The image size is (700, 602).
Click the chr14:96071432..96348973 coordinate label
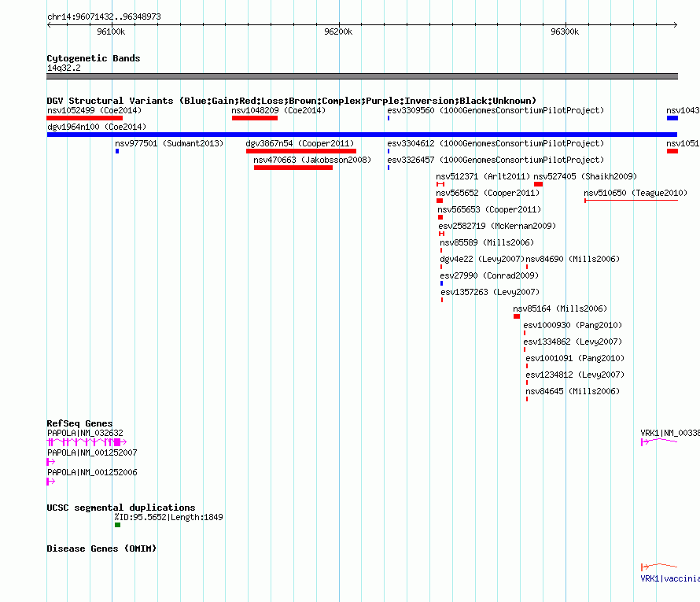[104, 17]
